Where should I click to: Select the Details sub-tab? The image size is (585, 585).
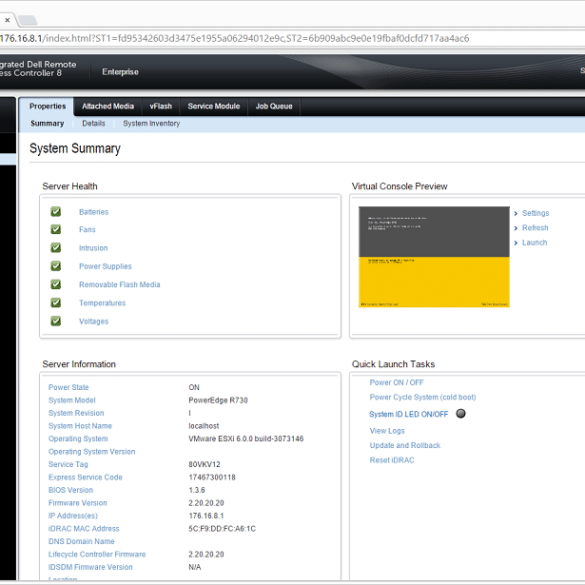[x=94, y=123]
